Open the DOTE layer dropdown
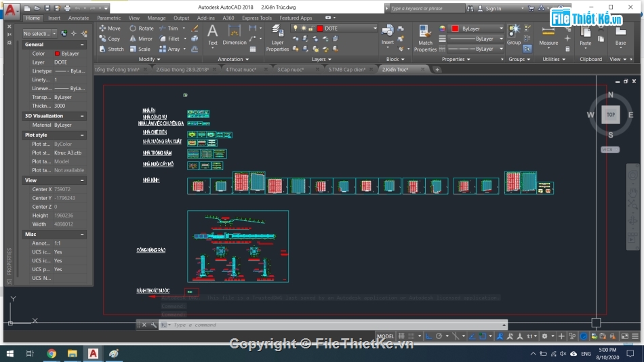Viewport: 644px width, 362px height. (375, 28)
